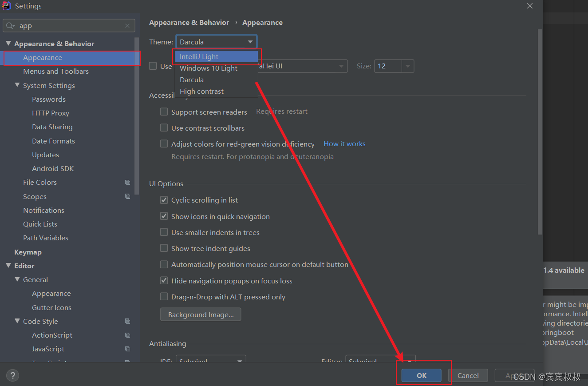This screenshot has height=386, width=588.
Task: Enable Support screen readers
Action: [x=164, y=112]
